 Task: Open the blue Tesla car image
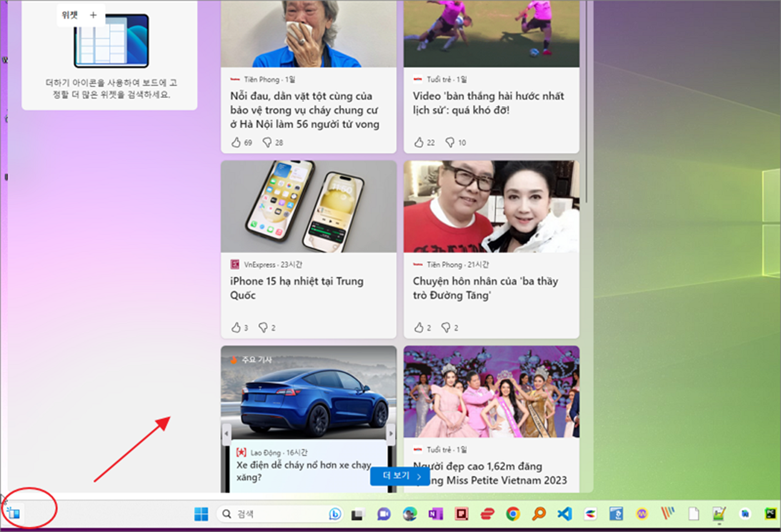[309, 392]
